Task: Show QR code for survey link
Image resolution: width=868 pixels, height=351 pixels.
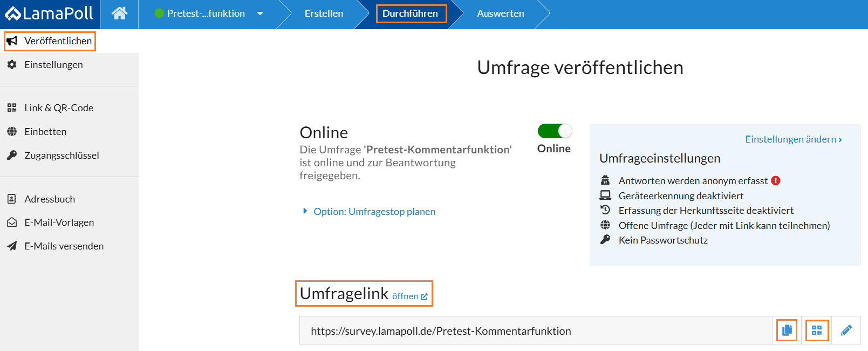Action: [817, 330]
